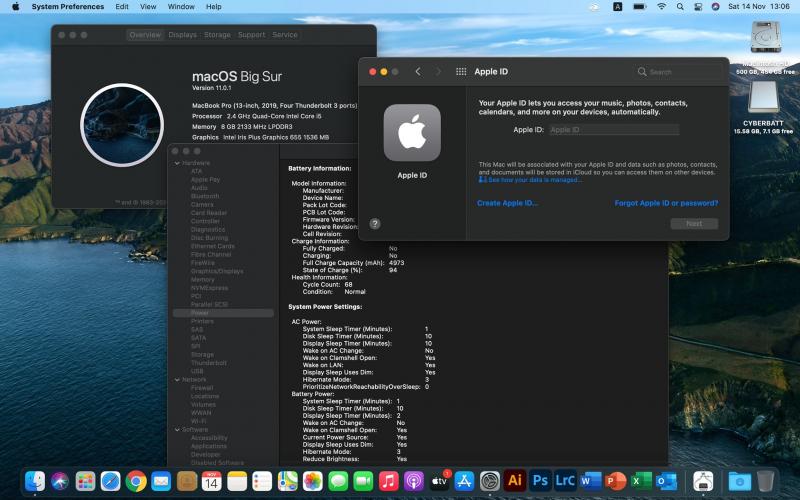
Task: Select Wi-Fi in System Information sidebar
Action: tap(198, 421)
